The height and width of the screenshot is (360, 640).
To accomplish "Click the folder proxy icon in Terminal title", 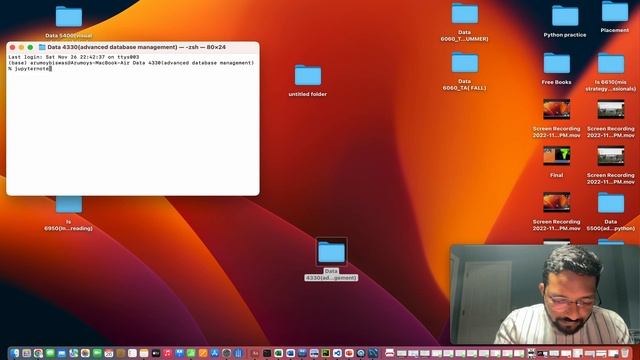I will pos(42,47).
